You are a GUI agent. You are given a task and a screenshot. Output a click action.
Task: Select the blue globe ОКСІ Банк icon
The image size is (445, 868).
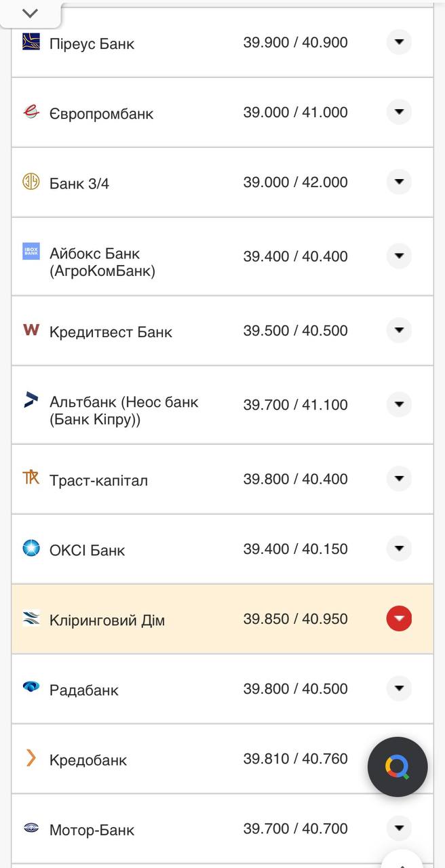30,549
